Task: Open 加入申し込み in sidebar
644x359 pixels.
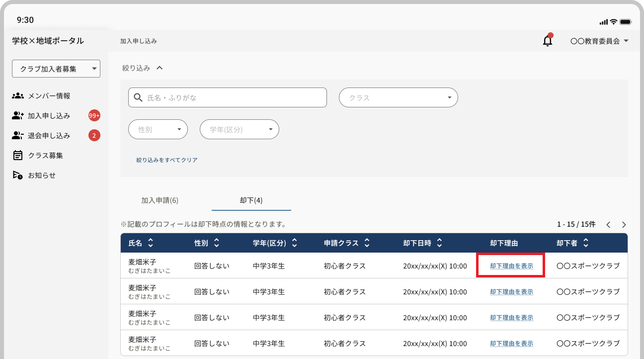Action: tap(49, 115)
